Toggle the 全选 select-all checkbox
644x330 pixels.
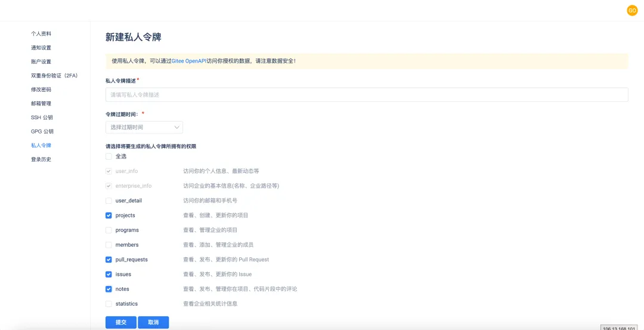pyautogui.click(x=109, y=156)
